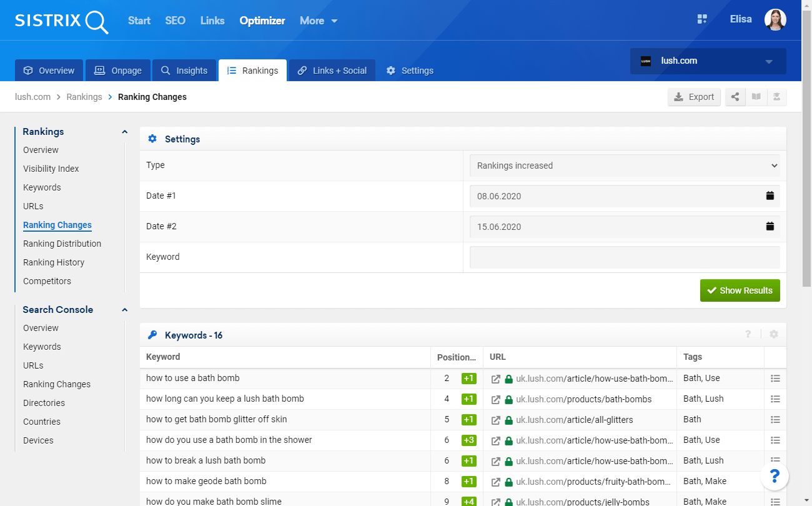Open the Type dropdown 'Rankings increased'

pos(625,166)
